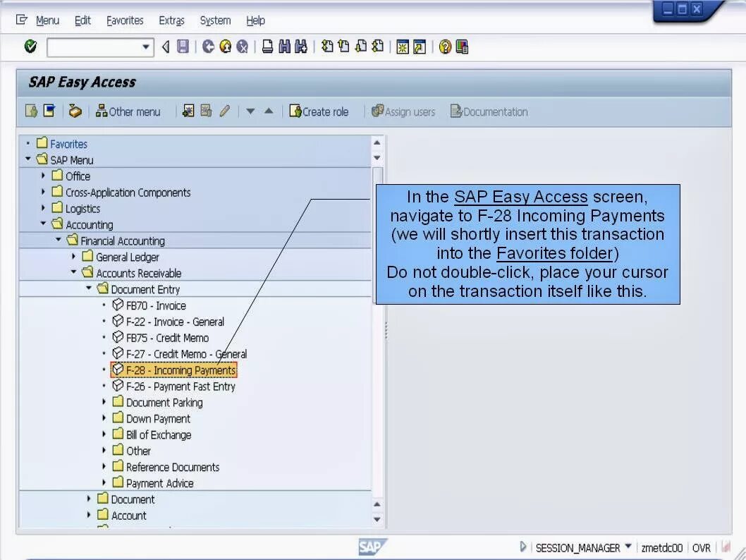This screenshot has height=560, width=746.
Task: Open the Favorites menu in menu bar
Action: (125, 20)
